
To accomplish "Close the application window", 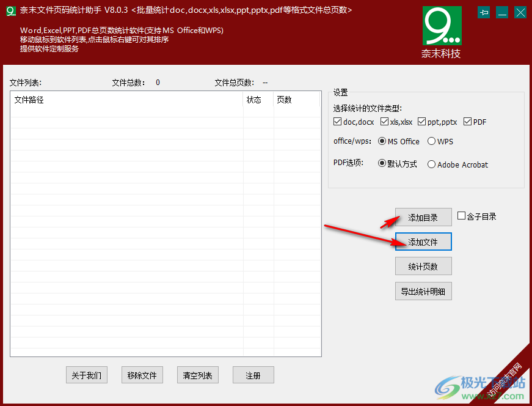I will coord(520,13).
